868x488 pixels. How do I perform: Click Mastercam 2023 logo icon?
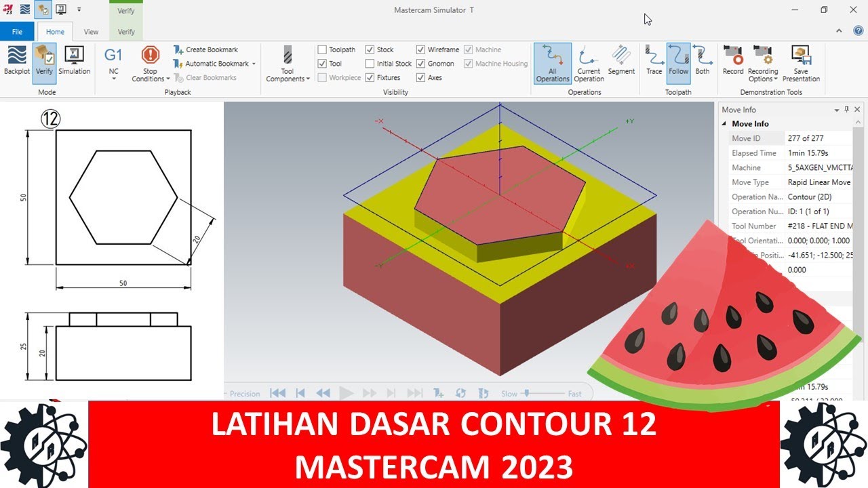[7, 9]
